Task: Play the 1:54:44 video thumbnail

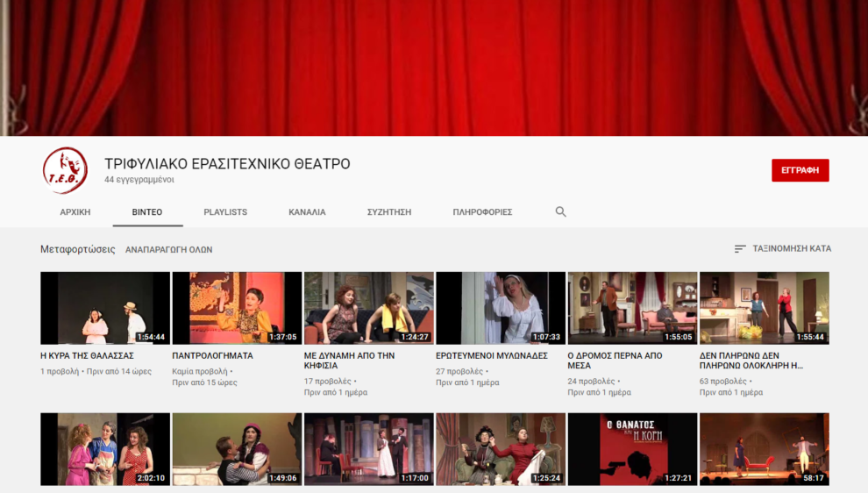Action: [105, 308]
